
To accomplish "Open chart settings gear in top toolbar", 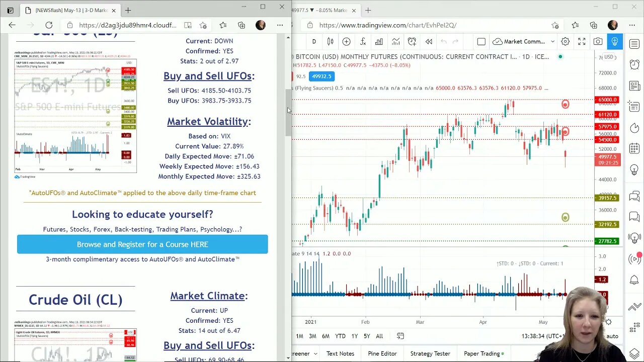I will pyautogui.click(x=566, y=42).
